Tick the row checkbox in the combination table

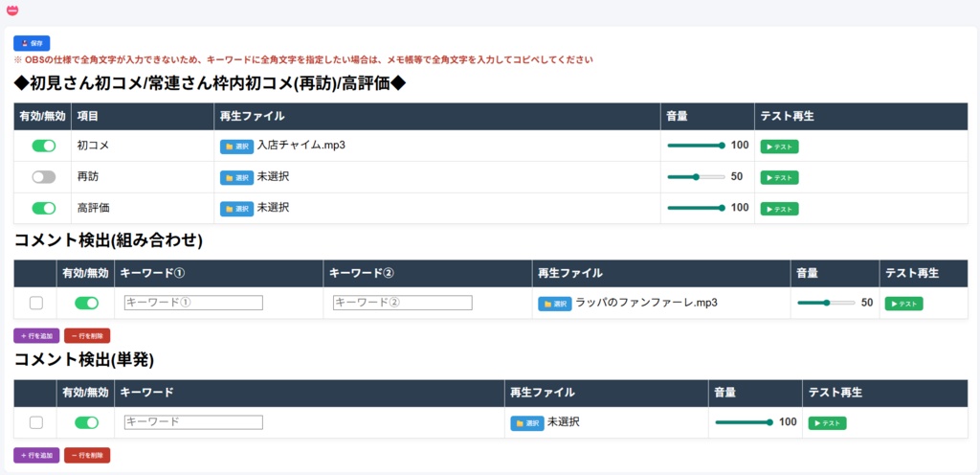36,304
